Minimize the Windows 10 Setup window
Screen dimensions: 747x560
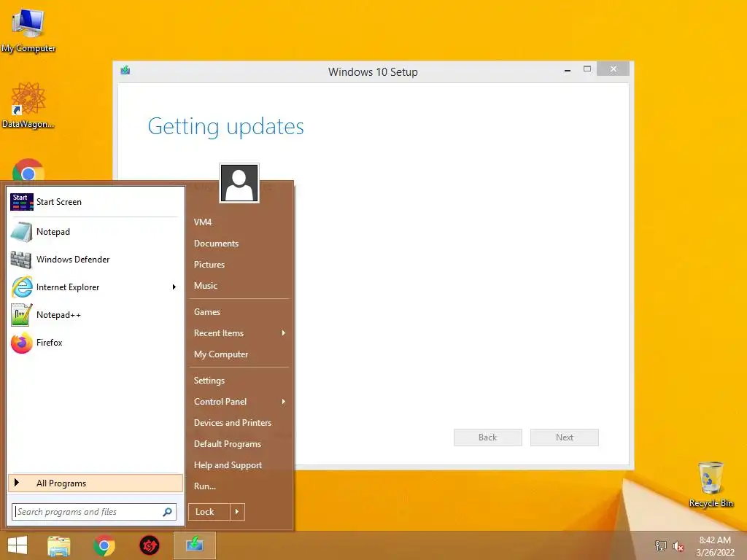coord(568,69)
